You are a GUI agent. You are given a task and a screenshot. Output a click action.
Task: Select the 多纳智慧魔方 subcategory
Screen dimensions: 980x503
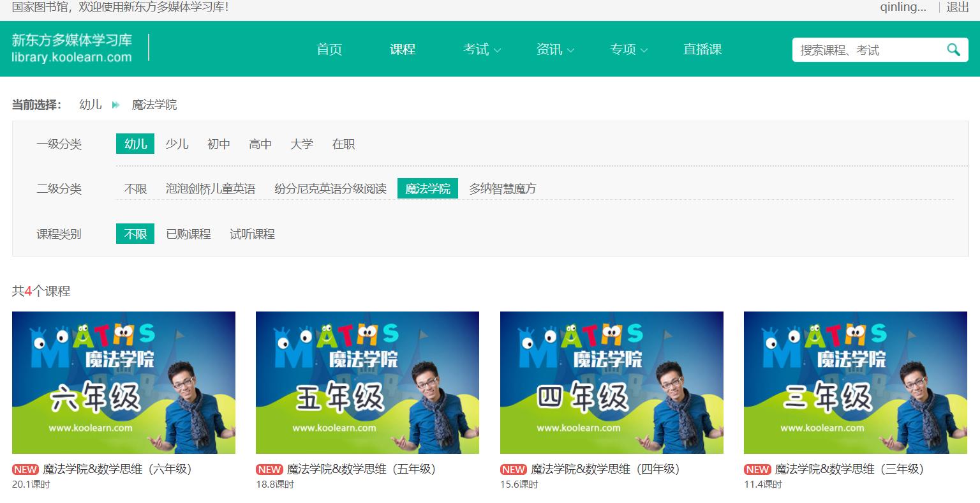coord(501,188)
